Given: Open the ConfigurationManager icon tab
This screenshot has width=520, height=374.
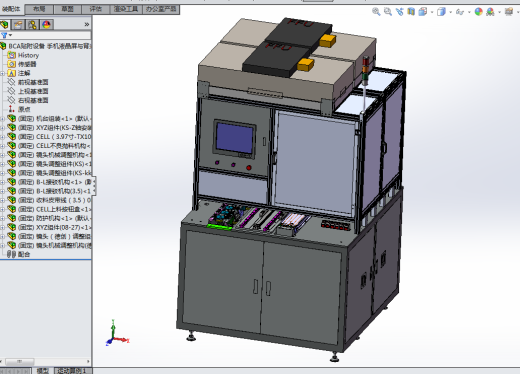Looking at the screenshot, I should (x=32, y=24).
